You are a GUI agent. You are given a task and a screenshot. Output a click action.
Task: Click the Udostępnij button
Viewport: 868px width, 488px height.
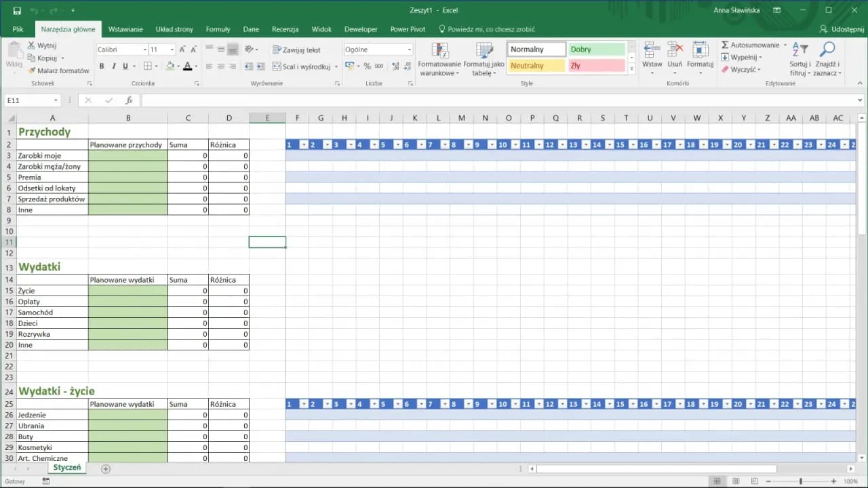tap(842, 29)
